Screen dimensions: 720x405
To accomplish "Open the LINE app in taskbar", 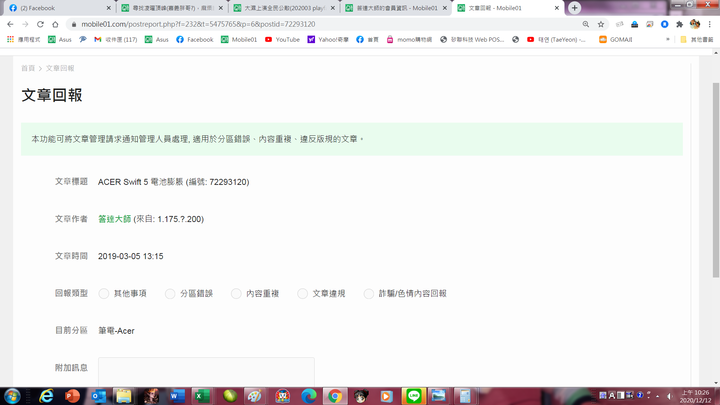I will (x=413, y=396).
